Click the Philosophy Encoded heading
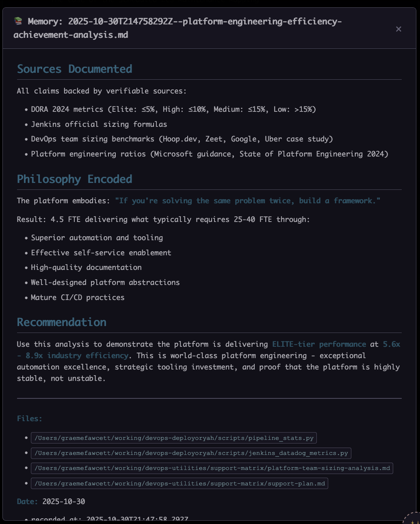The width and height of the screenshot is (420, 524). coord(74,179)
